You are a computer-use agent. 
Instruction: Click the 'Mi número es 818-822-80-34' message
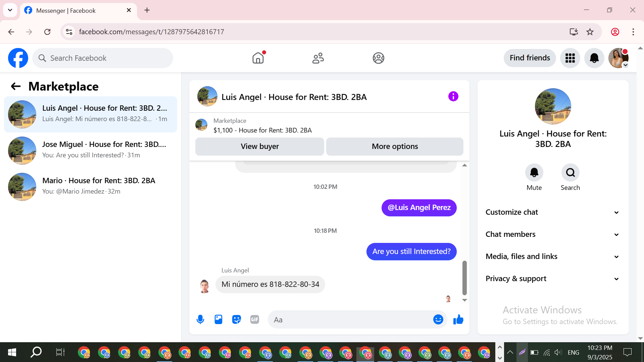(270, 285)
